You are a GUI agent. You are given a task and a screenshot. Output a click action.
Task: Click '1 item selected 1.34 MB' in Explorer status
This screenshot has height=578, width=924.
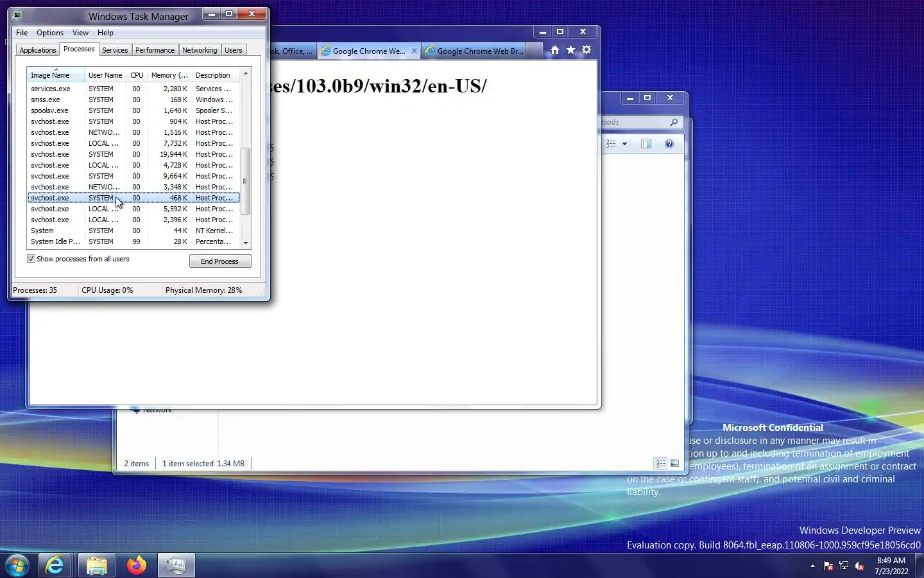pos(203,464)
